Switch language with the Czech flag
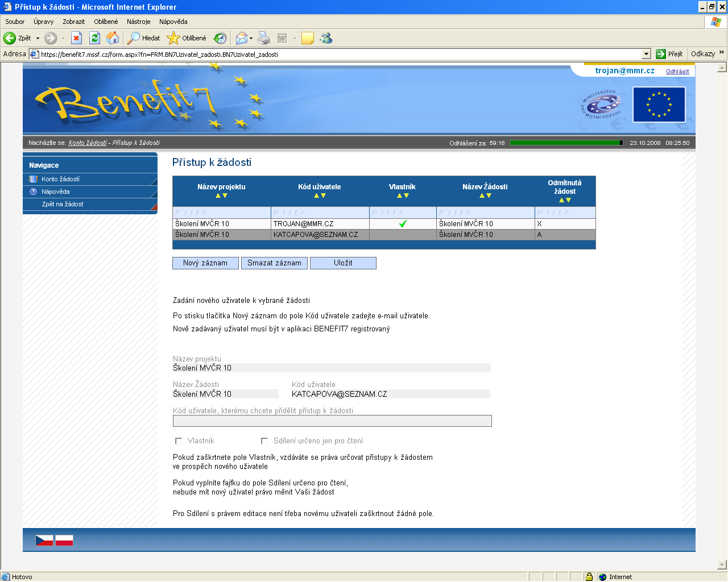The image size is (728, 582). [44, 541]
